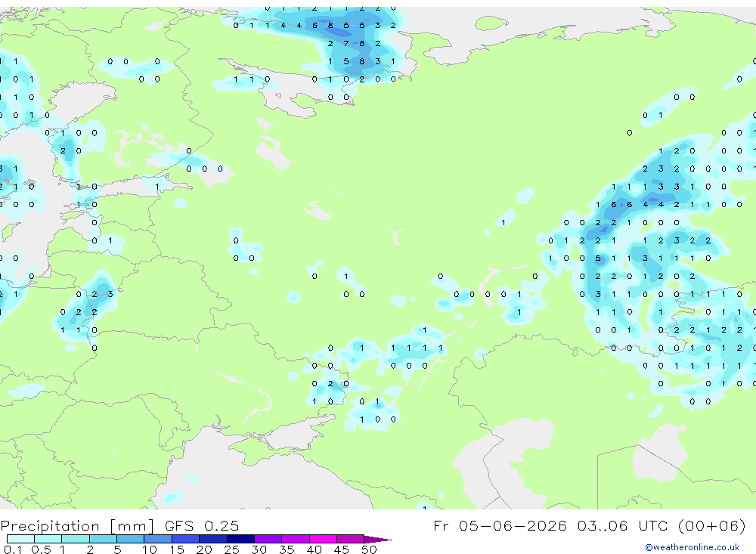Click the legend value '35'
This screenshot has height=554, width=756.
[287, 549]
